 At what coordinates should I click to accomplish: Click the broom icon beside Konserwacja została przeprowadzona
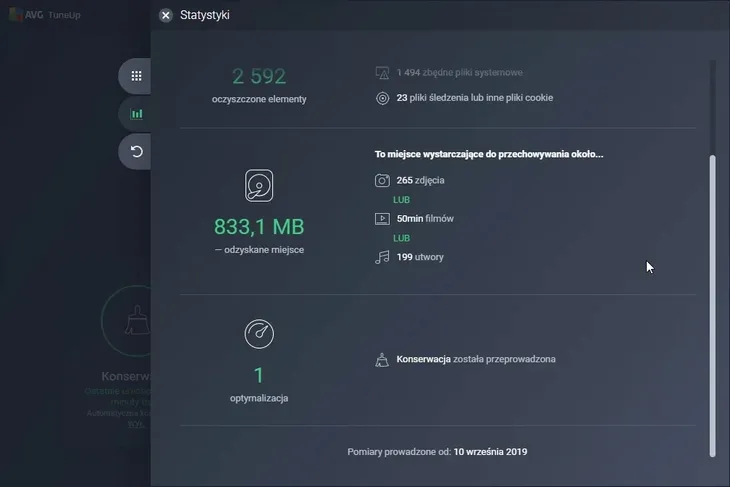pos(382,359)
